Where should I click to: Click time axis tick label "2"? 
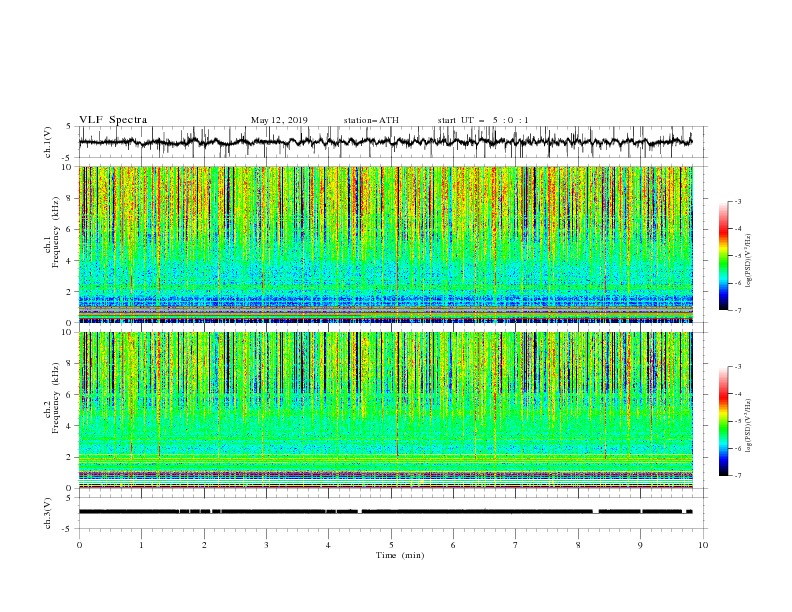tap(204, 545)
